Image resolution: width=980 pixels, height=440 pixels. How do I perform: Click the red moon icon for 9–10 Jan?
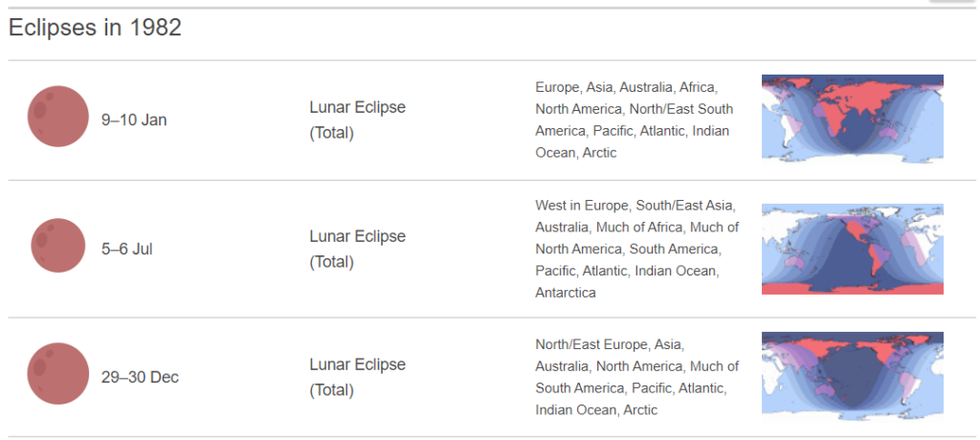click(x=57, y=117)
